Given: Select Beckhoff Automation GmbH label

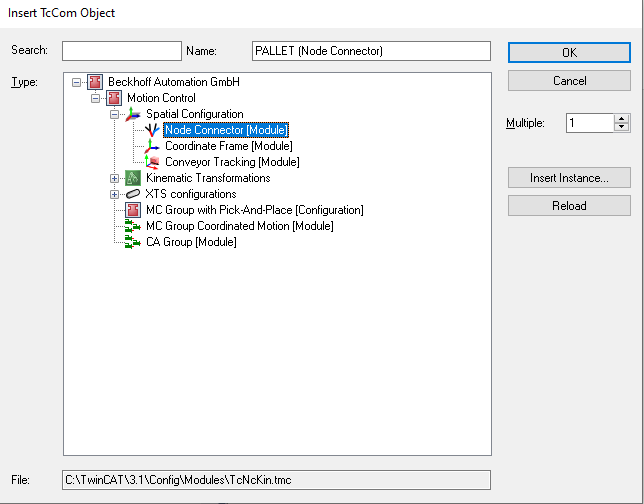Looking at the screenshot, I should (174, 82).
